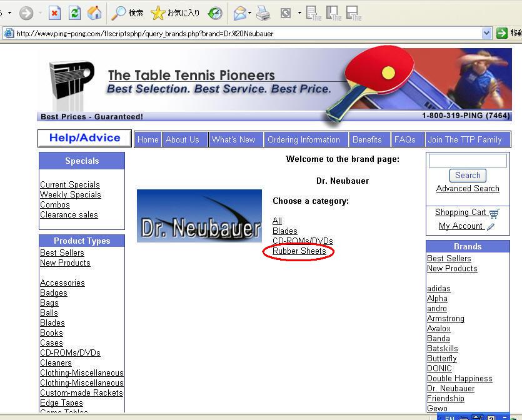Open browsing history clock icon
Image resolution: width=522 pixels, height=420 pixels.
[x=214, y=13]
